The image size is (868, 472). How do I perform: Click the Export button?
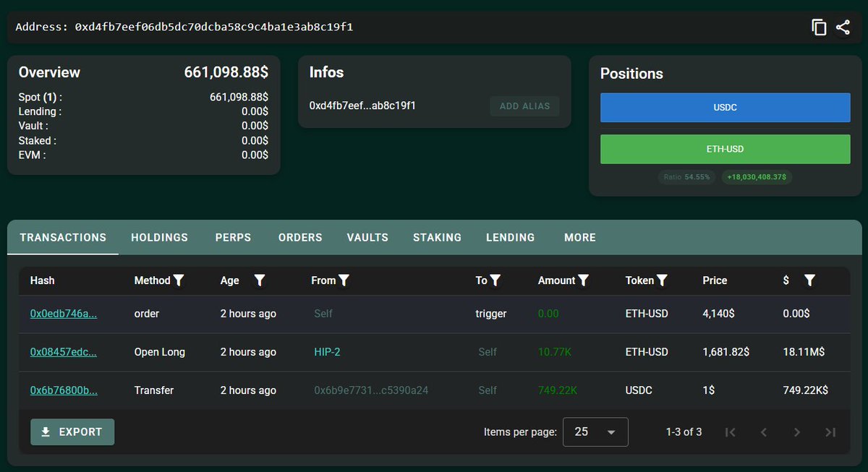[72, 432]
